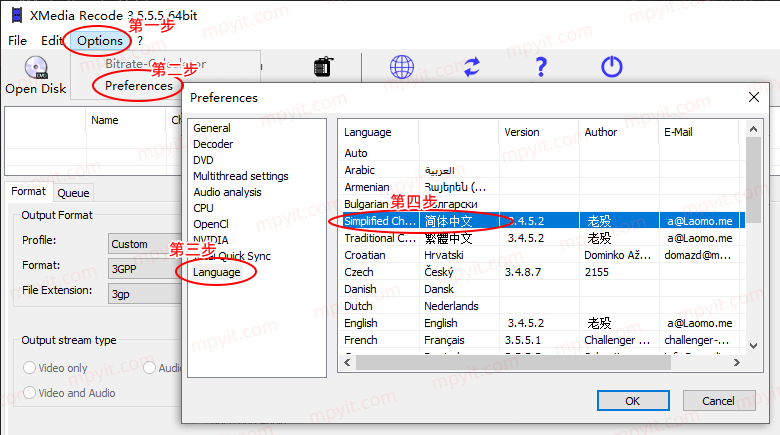Select the French language row
This screenshot has height=435, width=780.
tap(542, 340)
